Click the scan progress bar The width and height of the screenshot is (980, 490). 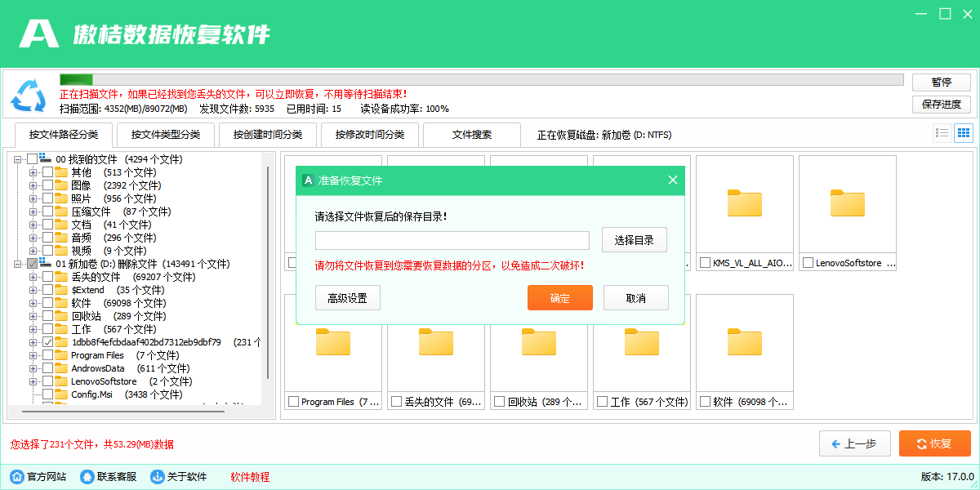[480, 78]
